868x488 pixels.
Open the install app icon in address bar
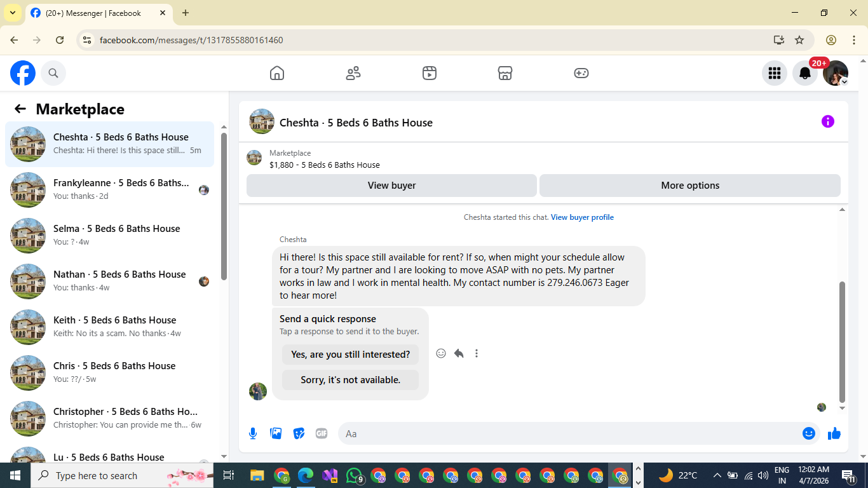tap(779, 40)
